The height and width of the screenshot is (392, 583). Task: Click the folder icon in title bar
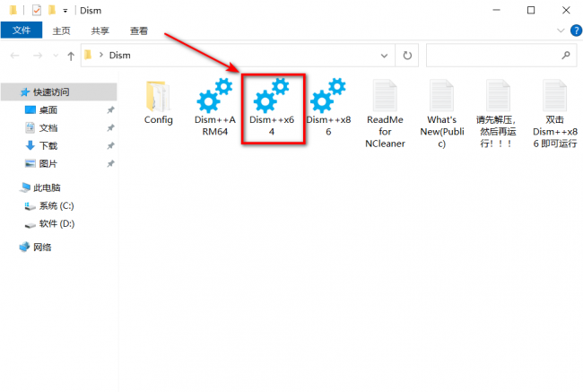13,10
